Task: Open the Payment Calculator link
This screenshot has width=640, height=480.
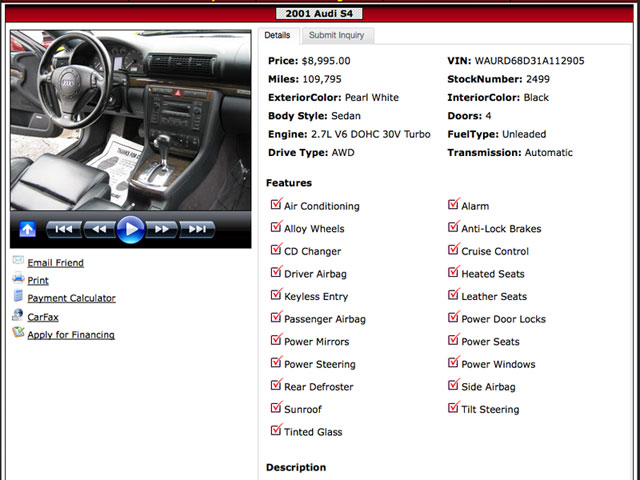Action: 71,298
